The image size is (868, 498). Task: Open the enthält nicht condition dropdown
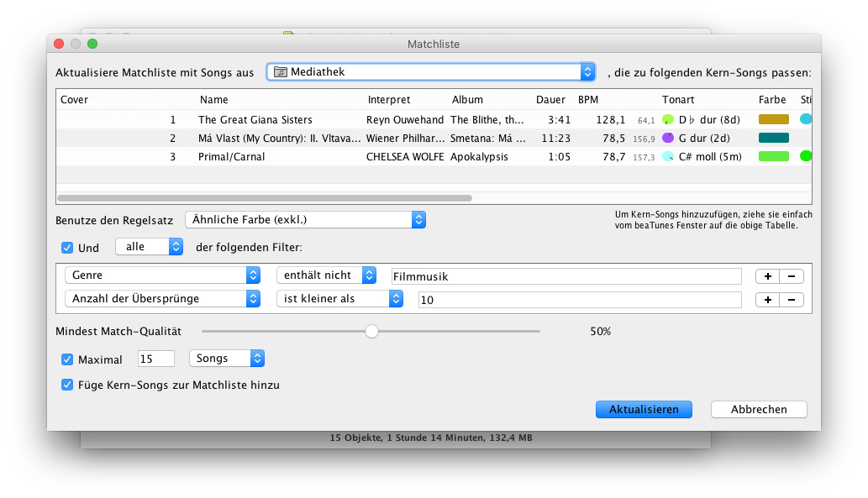tap(327, 275)
